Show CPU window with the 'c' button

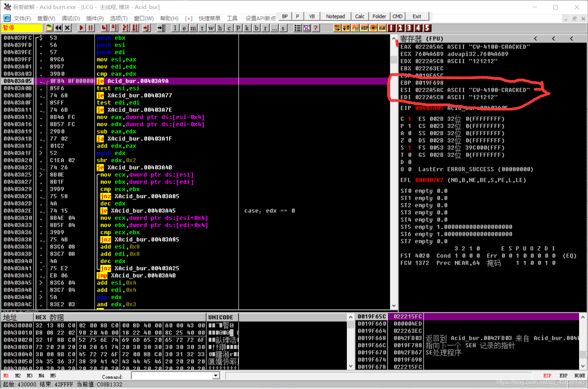tap(229, 28)
